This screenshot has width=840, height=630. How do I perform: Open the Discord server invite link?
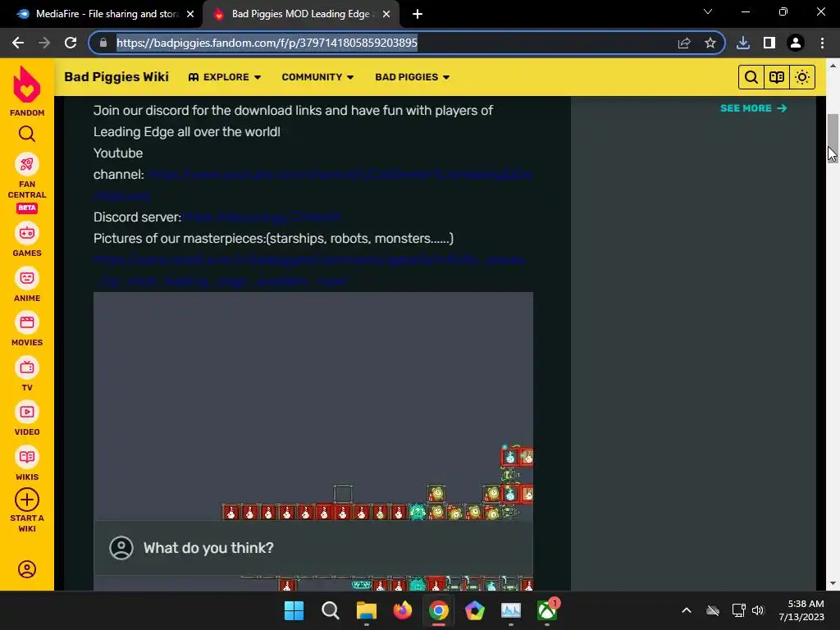(x=262, y=217)
